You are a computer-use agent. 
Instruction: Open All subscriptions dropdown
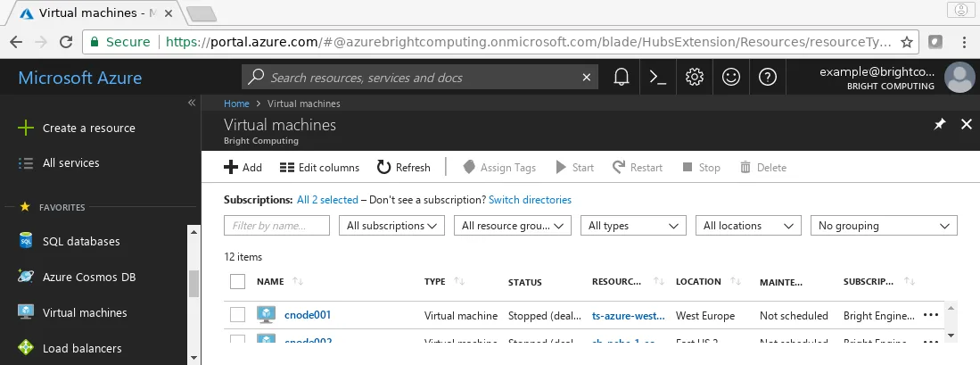[x=391, y=226]
